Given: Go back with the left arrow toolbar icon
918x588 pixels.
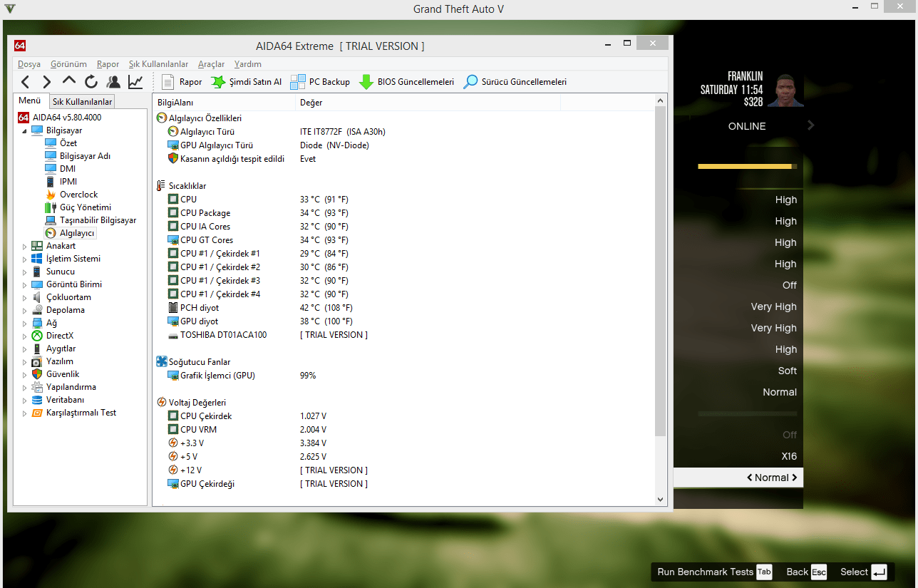Looking at the screenshot, I should [x=26, y=82].
